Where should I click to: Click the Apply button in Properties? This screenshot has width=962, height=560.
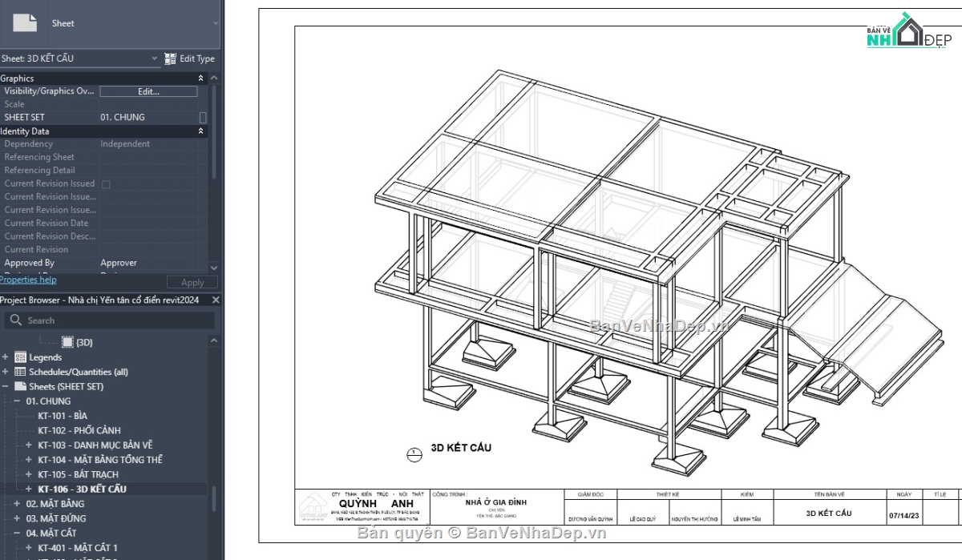(192, 283)
